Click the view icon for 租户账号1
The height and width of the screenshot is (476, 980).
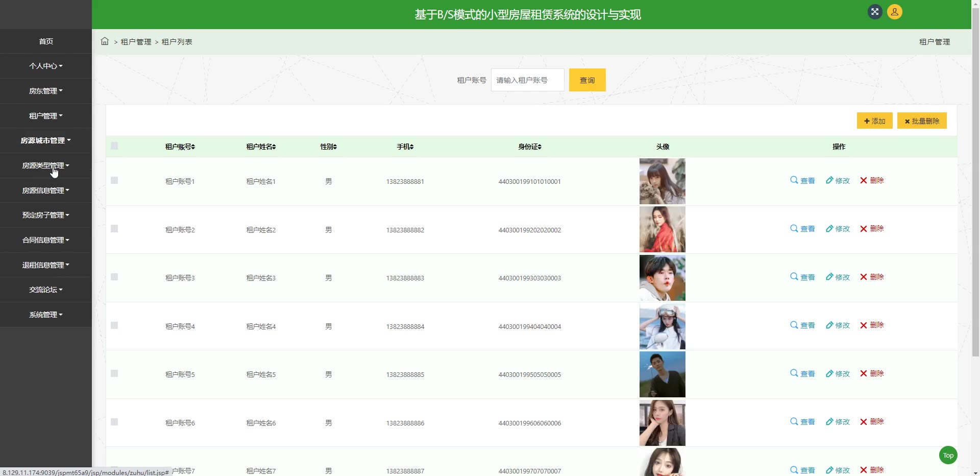click(x=794, y=180)
